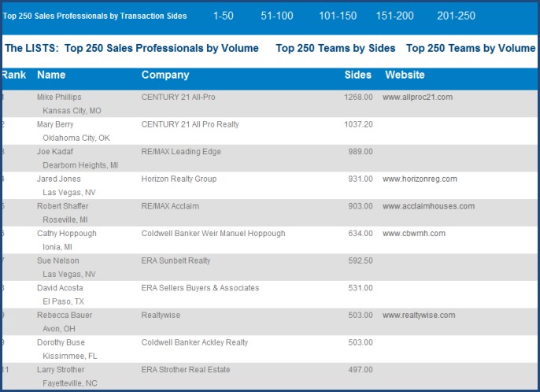The height and width of the screenshot is (392, 540).
Task: Click the Oklahoma City, OK location
Action: pyautogui.click(x=76, y=138)
